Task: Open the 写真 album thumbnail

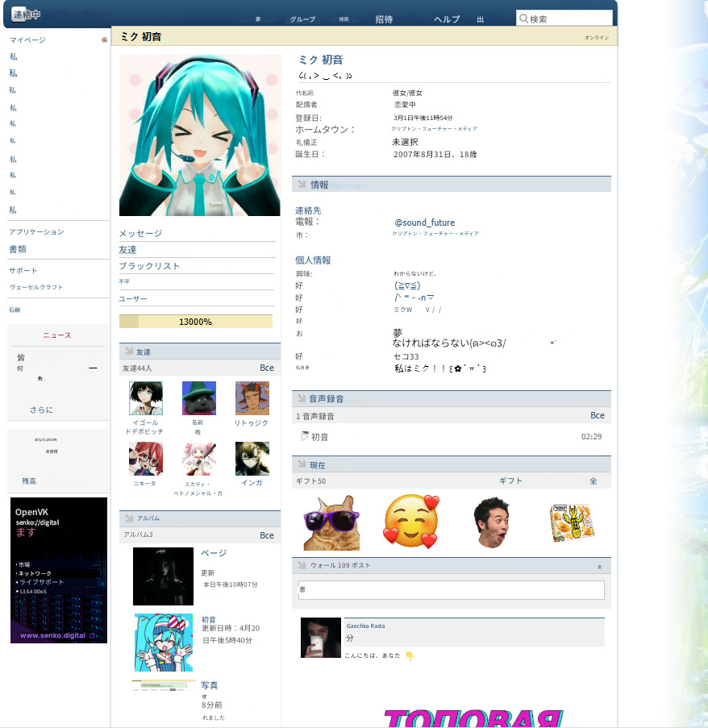Action: pyautogui.click(x=164, y=686)
